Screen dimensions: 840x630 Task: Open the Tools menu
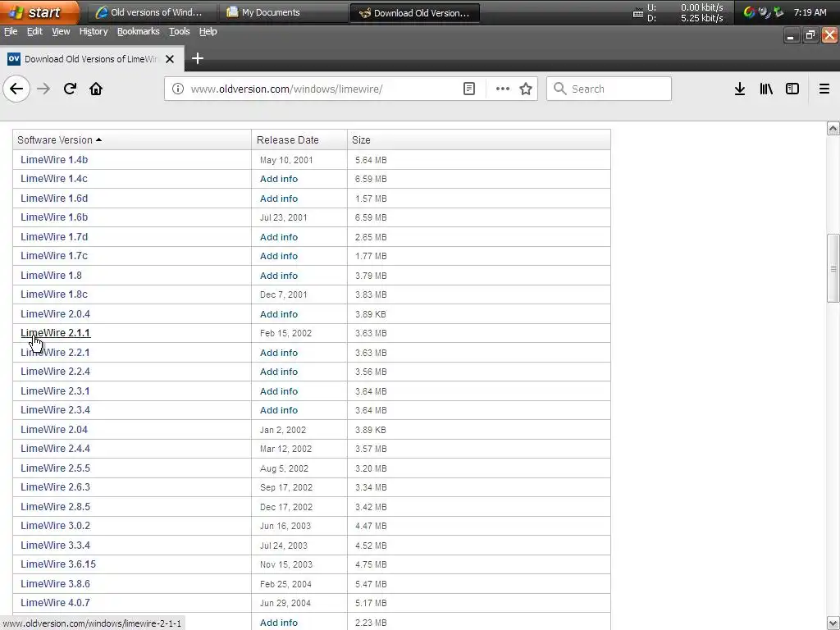(180, 32)
